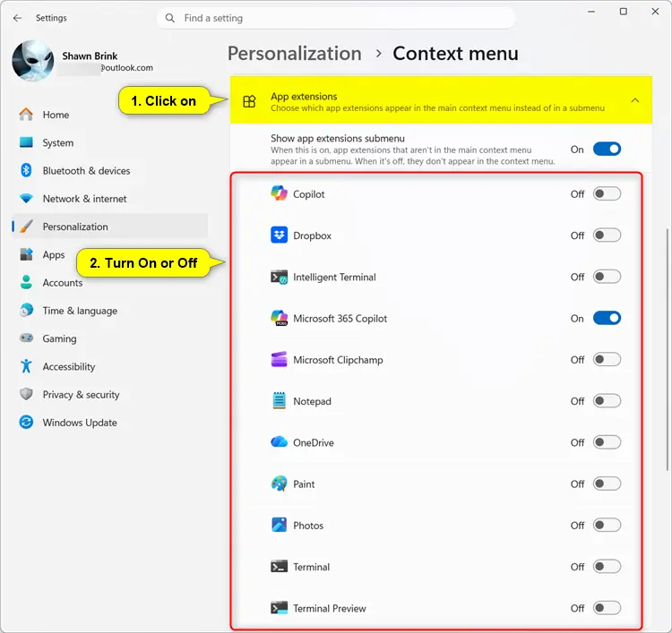Screen dimensions: 672x633
Task: Open Privacy & security settings
Action: [109, 395]
